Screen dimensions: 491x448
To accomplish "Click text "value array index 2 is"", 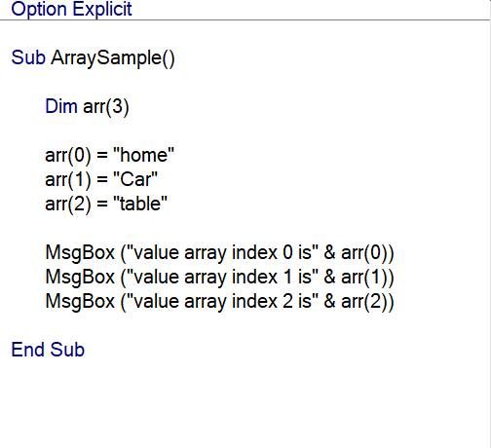I will tap(223, 302).
